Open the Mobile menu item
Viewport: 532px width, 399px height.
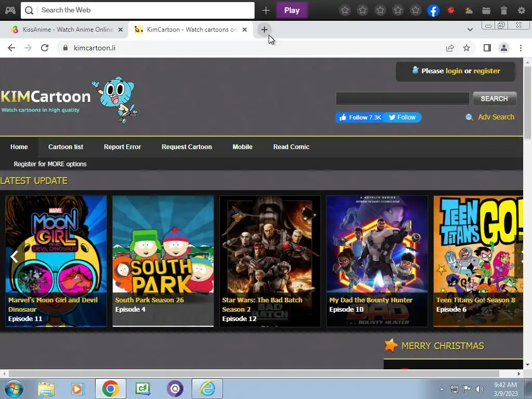click(242, 147)
